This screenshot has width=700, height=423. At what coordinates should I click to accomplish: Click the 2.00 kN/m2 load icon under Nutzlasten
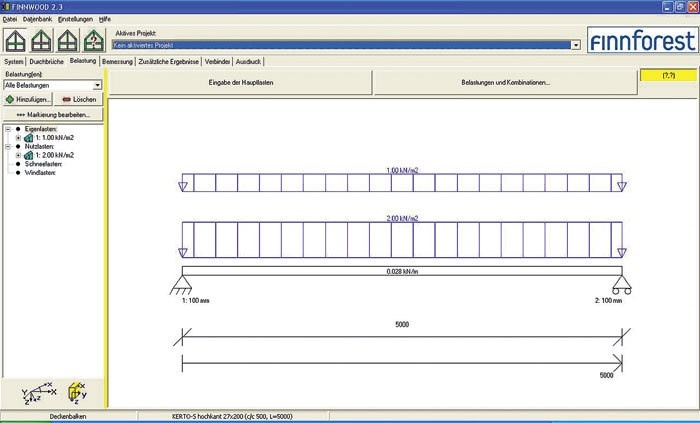28,155
